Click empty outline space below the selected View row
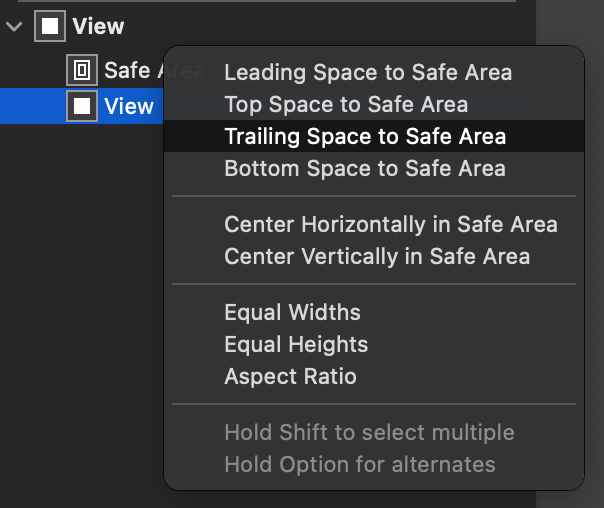 point(80,300)
